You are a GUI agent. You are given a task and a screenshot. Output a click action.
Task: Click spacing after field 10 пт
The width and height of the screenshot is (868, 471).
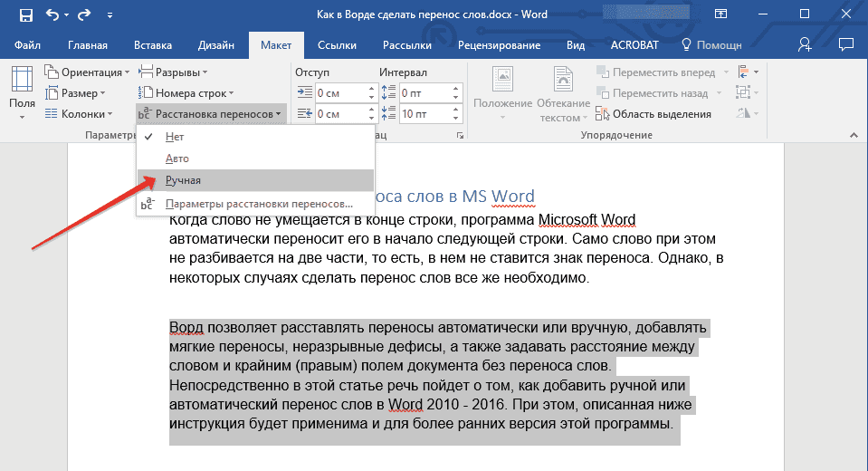click(x=424, y=113)
